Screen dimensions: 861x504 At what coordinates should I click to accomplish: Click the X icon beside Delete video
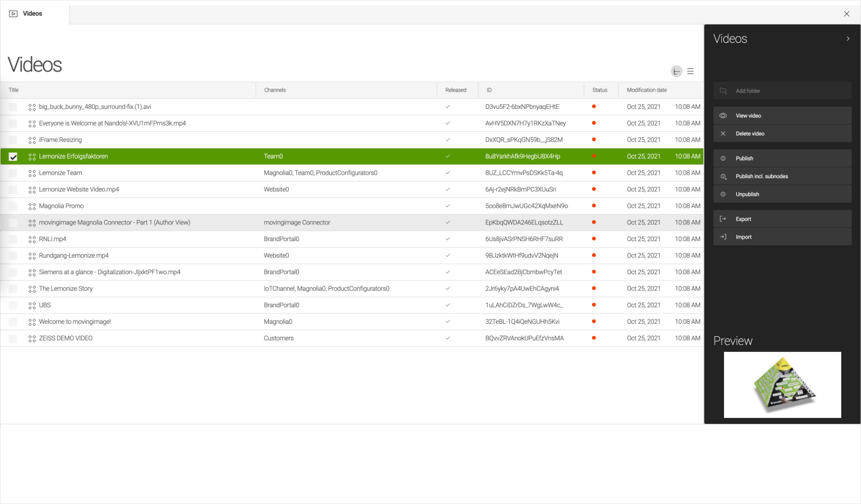(723, 133)
